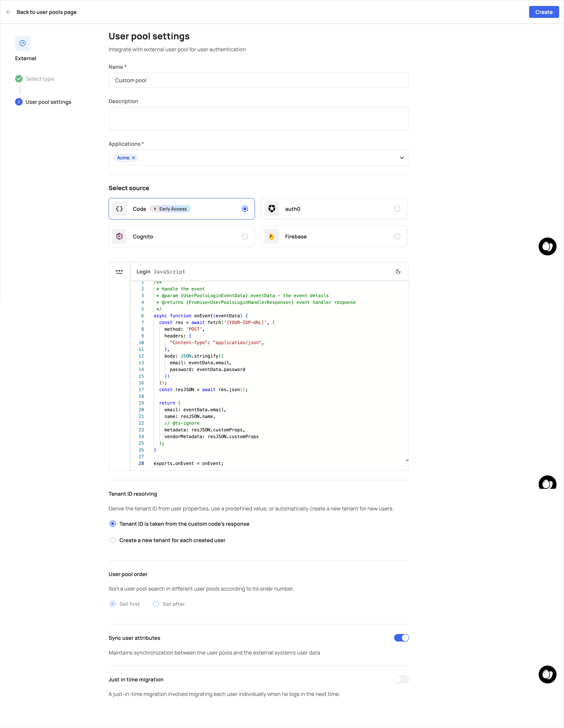Viewport: 564px width, 728px height.
Task: Toggle dark mode moon icon in editor
Action: 398,272
